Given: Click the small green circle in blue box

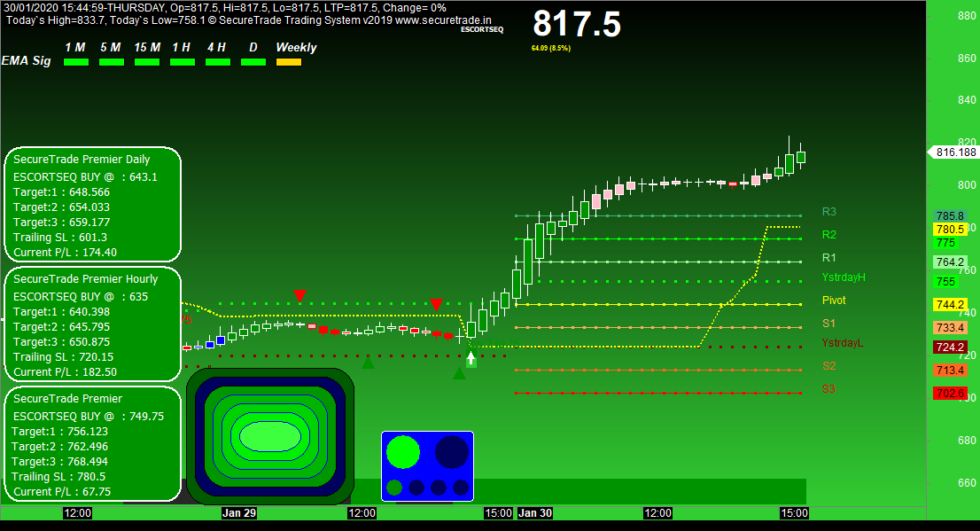Looking at the screenshot, I should (x=394, y=488).
